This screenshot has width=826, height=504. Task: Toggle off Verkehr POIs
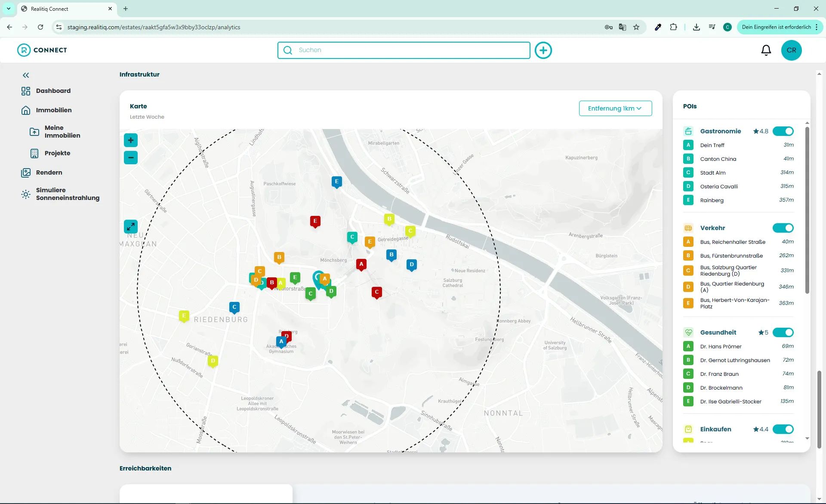click(783, 228)
